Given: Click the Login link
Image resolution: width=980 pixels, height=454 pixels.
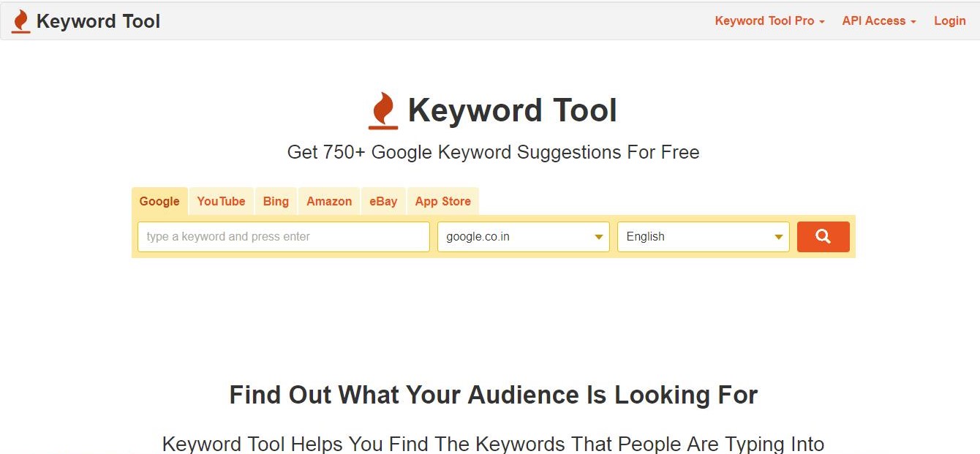Looking at the screenshot, I should point(949,21).
